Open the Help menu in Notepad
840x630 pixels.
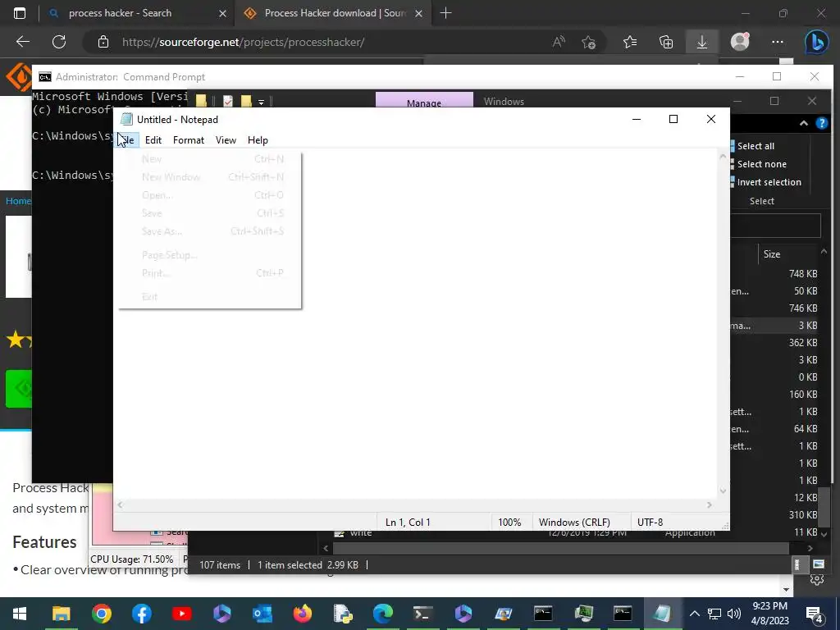(258, 139)
